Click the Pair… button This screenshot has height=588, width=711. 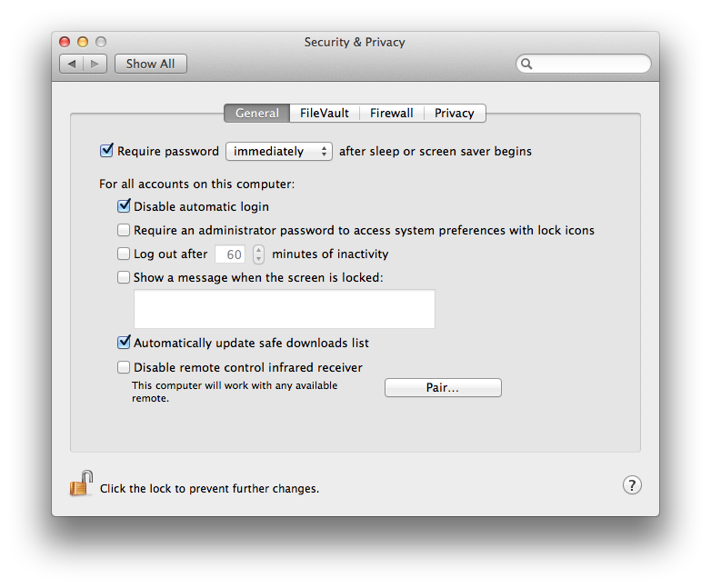(x=443, y=388)
